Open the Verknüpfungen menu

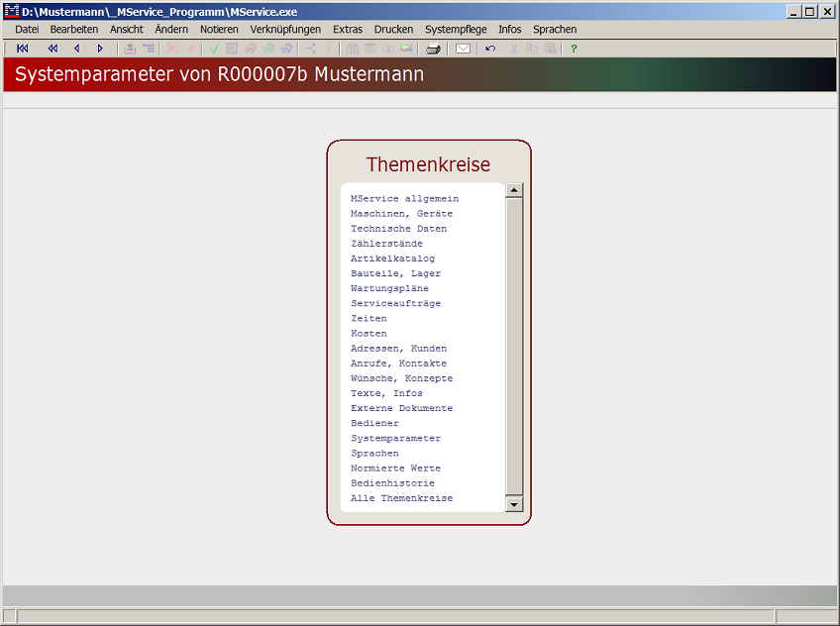[285, 30]
